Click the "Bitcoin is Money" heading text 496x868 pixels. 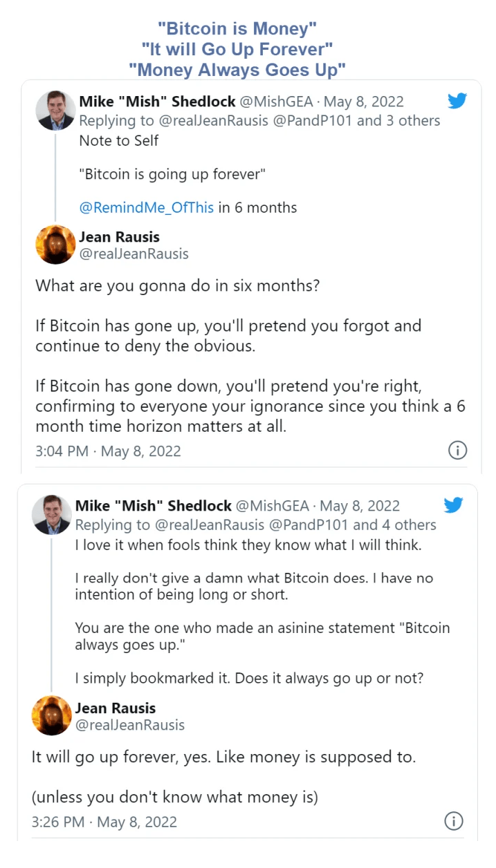click(237, 28)
